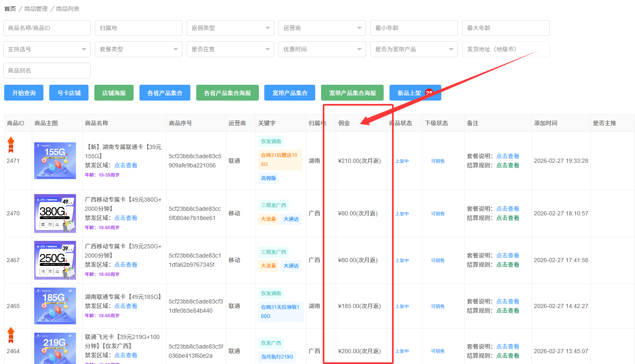Open the 返佣类型 filter dropdown

pos(230,28)
